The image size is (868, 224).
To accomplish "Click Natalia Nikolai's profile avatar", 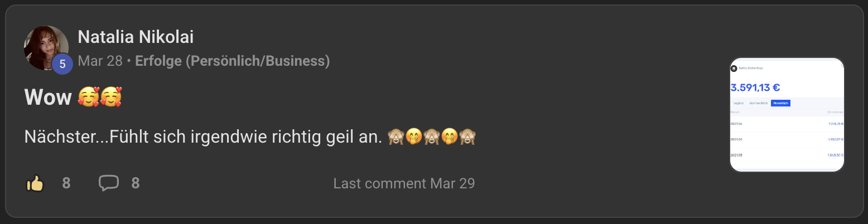I will tap(46, 48).
